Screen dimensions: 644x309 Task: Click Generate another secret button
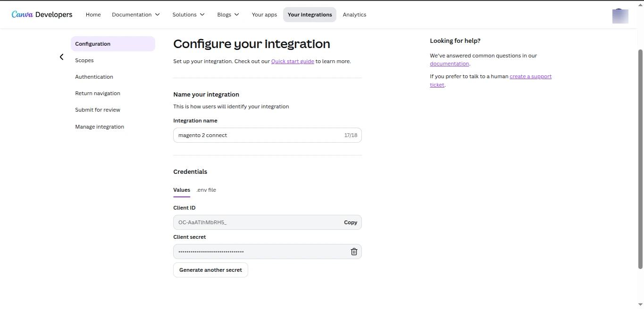(210, 270)
